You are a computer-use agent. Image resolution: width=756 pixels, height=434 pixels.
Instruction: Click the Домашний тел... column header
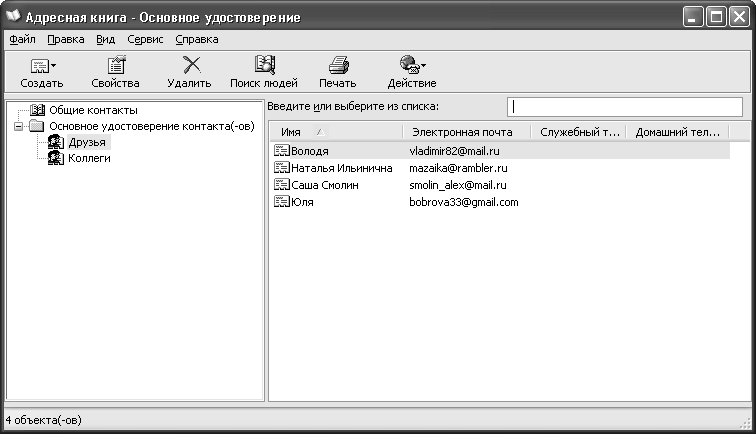(x=677, y=132)
